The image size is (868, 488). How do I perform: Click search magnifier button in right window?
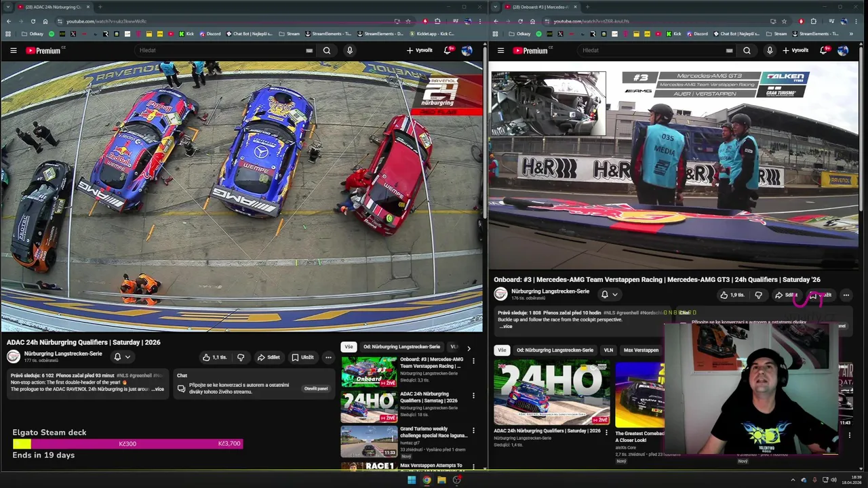[747, 50]
